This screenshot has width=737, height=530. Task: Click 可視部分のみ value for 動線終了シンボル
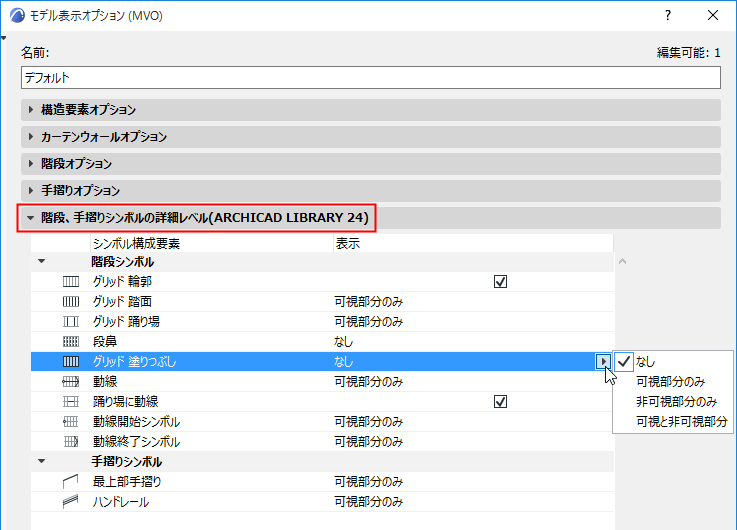click(x=369, y=442)
